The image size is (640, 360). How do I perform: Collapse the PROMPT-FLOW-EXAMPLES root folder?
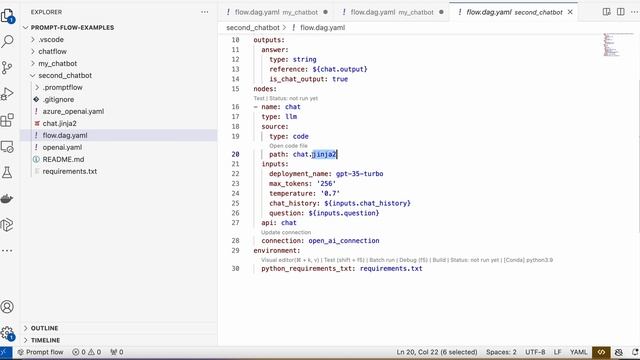(x=25, y=27)
